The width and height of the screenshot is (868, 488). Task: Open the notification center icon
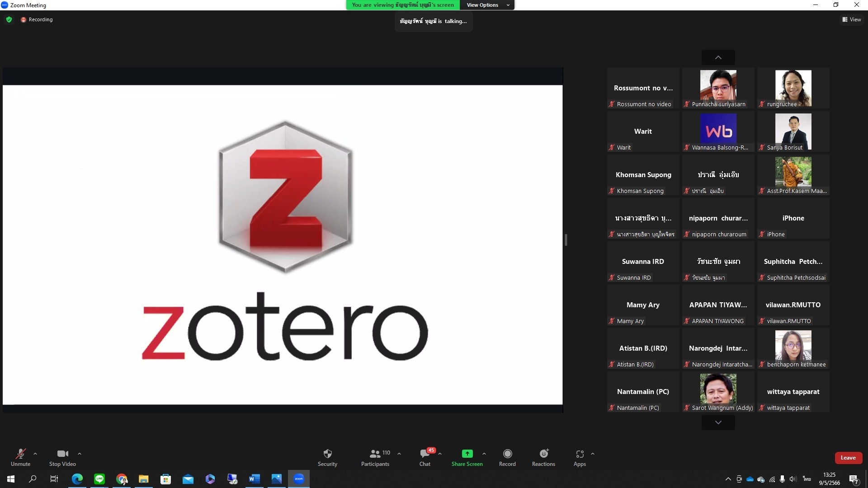point(854,479)
